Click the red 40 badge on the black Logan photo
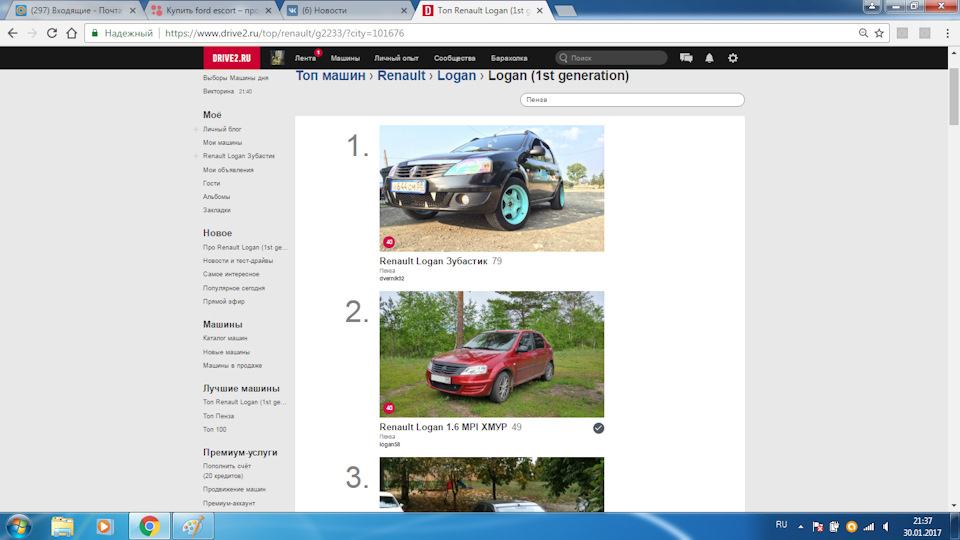 pyautogui.click(x=389, y=242)
